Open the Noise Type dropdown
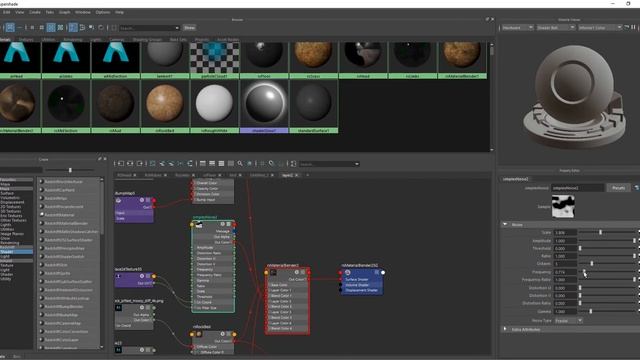The image size is (640, 360). point(568,321)
